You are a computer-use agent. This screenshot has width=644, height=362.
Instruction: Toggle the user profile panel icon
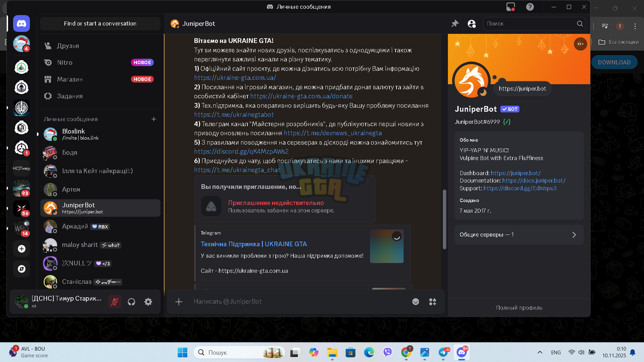pos(472,23)
